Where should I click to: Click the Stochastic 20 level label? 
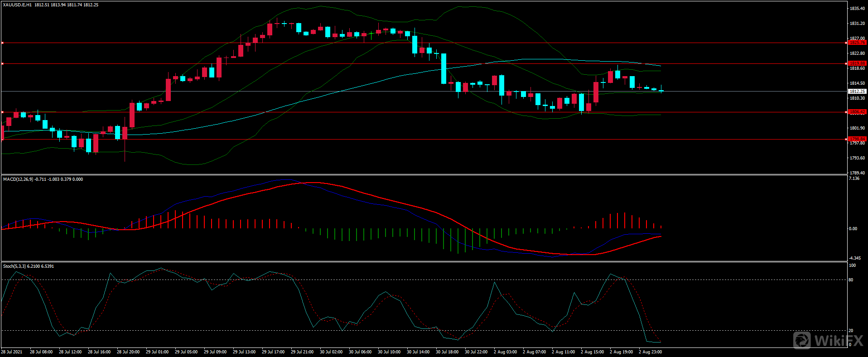coord(851,331)
